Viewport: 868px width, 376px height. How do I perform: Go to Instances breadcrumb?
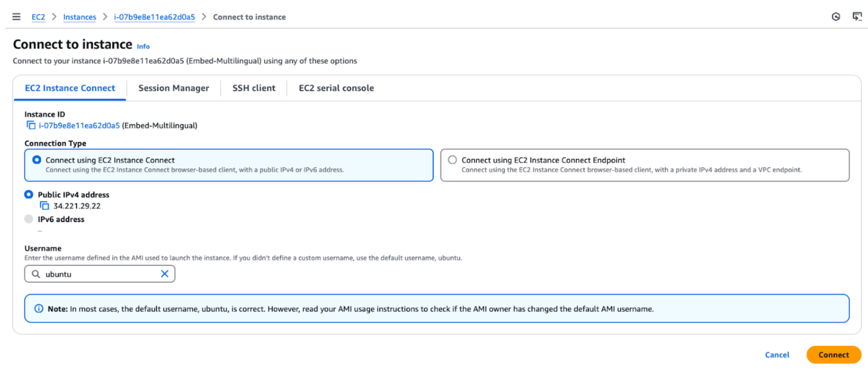click(80, 17)
